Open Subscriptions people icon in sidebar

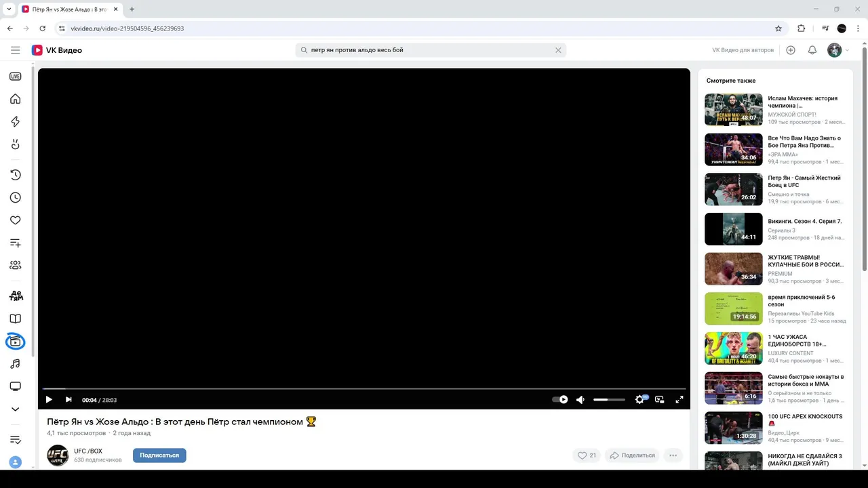click(x=15, y=265)
